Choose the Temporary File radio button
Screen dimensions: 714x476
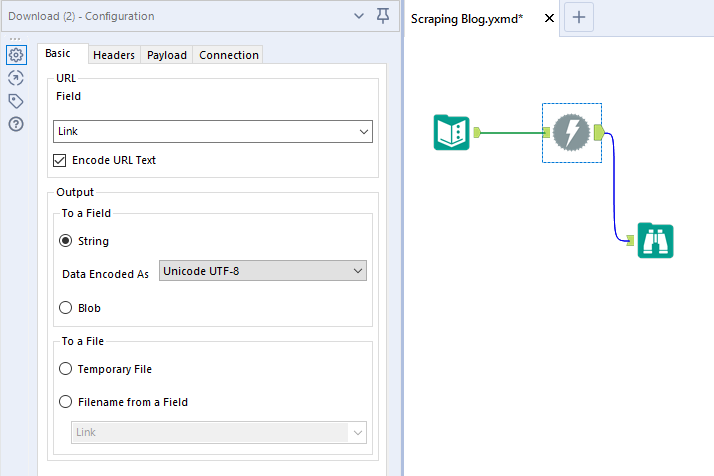click(66, 369)
